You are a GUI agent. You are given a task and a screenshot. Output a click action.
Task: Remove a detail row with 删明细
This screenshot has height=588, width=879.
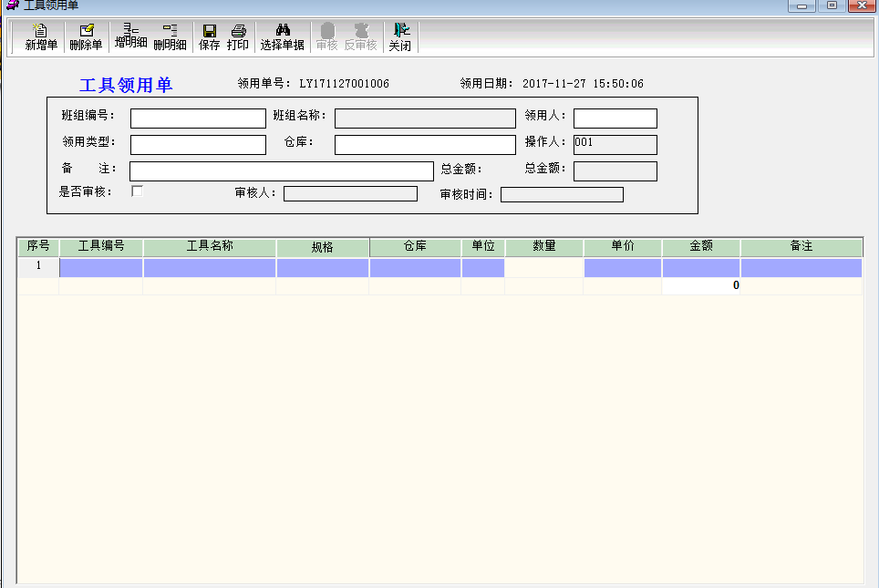pyautogui.click(x=170, y=37)
